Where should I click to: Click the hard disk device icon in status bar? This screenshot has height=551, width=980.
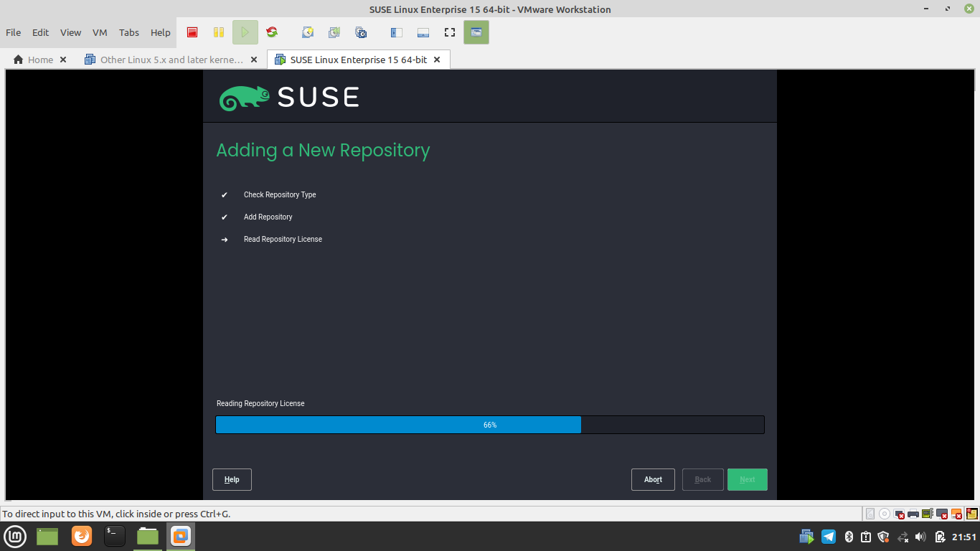(870, 514)
